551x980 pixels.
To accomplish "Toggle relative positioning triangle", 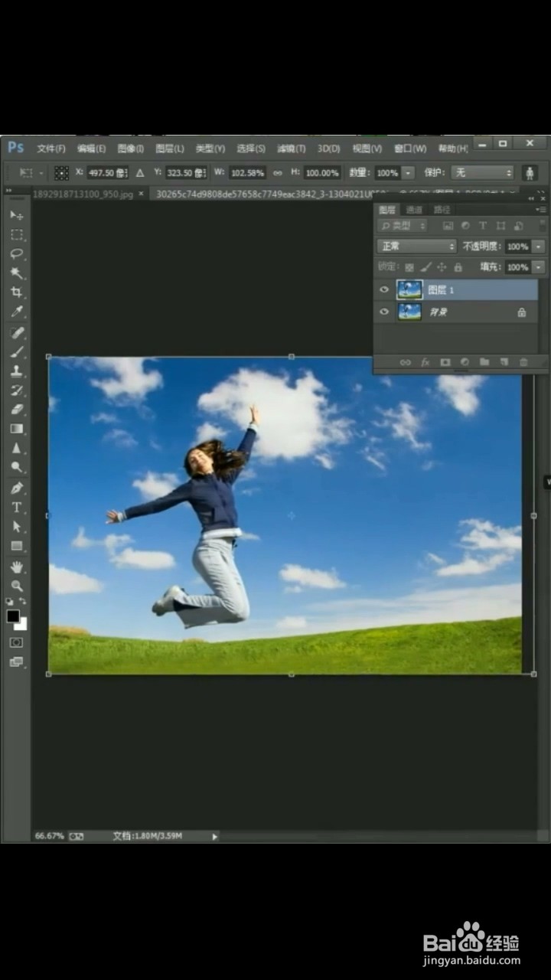I will (140, 173).
